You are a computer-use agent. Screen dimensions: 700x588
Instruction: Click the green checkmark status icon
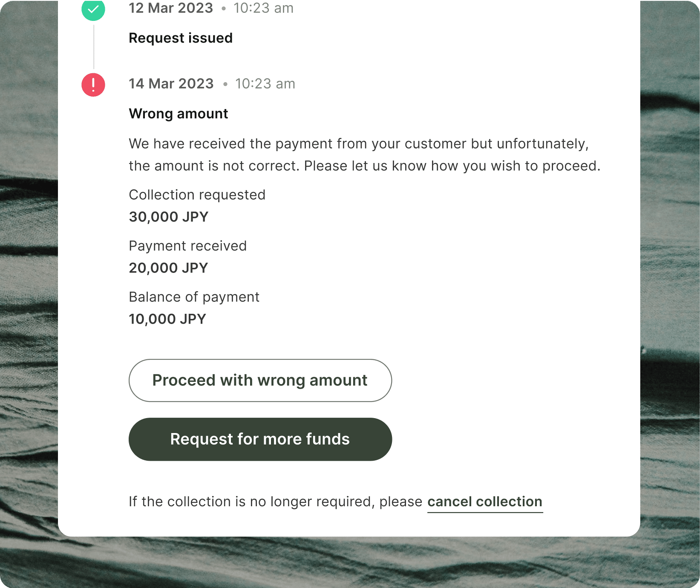[93, 9]
